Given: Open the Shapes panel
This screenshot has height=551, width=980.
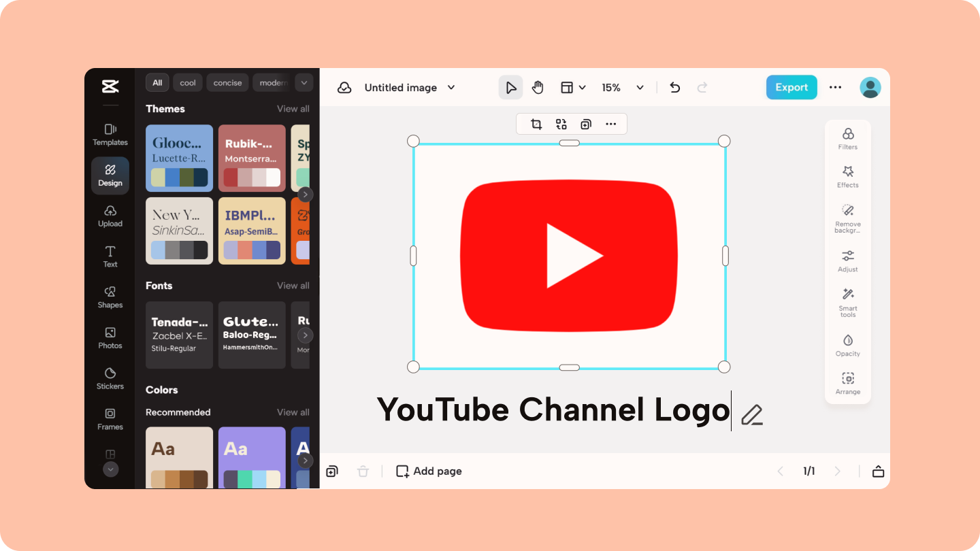Looking at the screenshot, I should click(x=110, y=297).
